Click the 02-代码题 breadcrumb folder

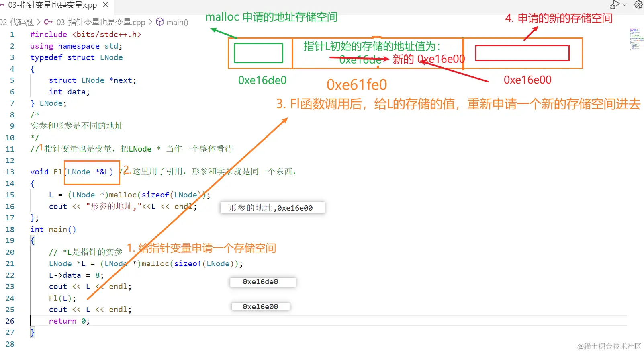pyautogui.click(x=17, y=22)
